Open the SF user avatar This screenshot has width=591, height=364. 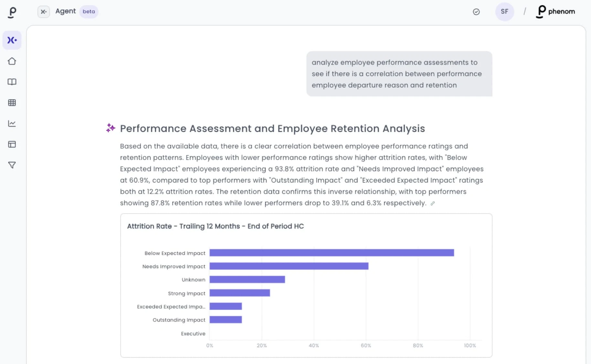point(504,12)
